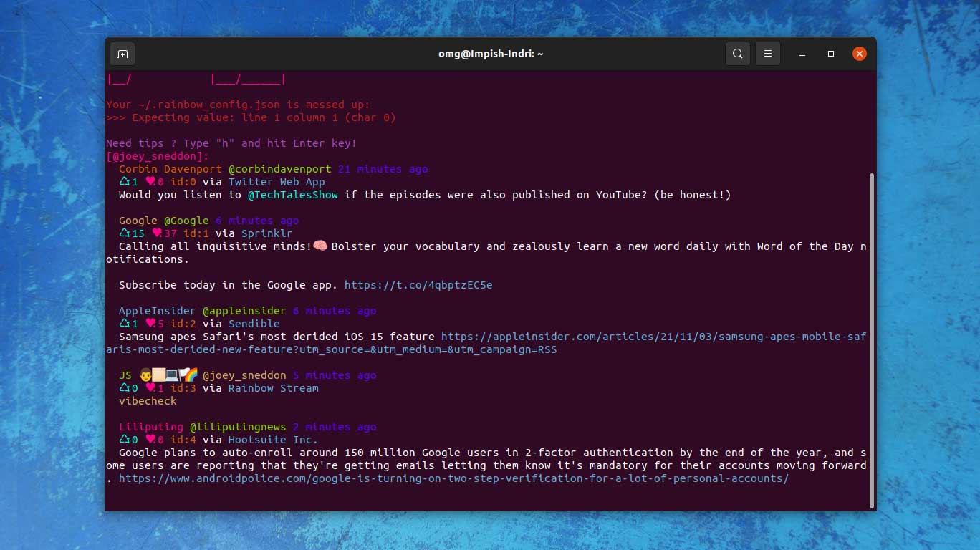Open the terminal hamburger menu

pyautogui.click(x=768, y=54)
